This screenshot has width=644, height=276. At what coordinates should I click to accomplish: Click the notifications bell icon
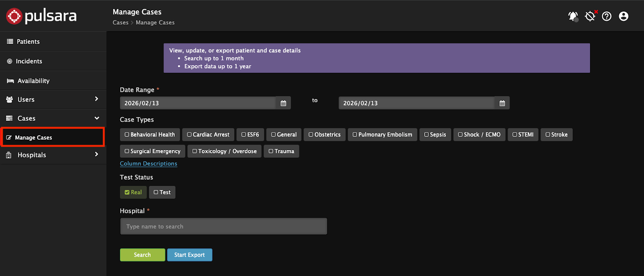573,16
